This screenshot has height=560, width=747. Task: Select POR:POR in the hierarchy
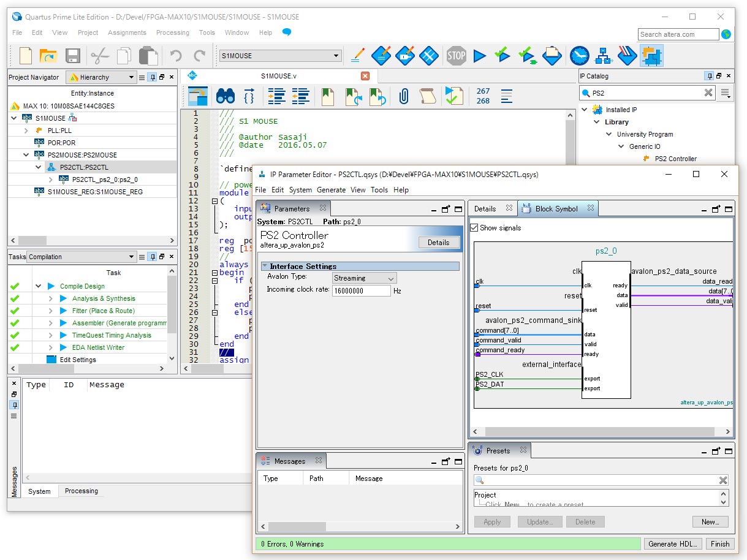[x=61, y=143]
